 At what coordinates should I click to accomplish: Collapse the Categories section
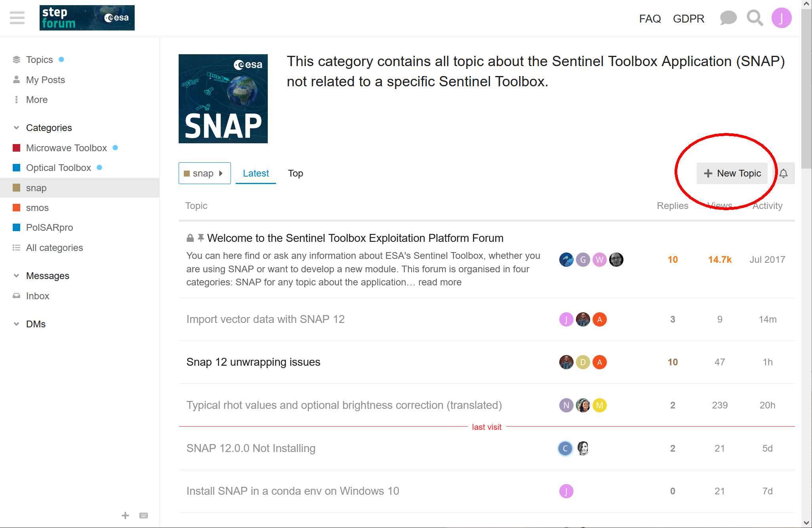point(16,128)
